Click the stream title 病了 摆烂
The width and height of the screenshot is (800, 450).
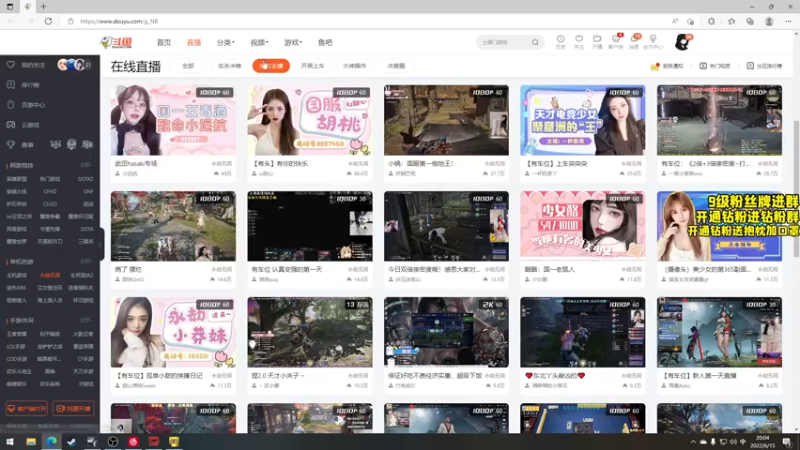click(x=129, y=269)
